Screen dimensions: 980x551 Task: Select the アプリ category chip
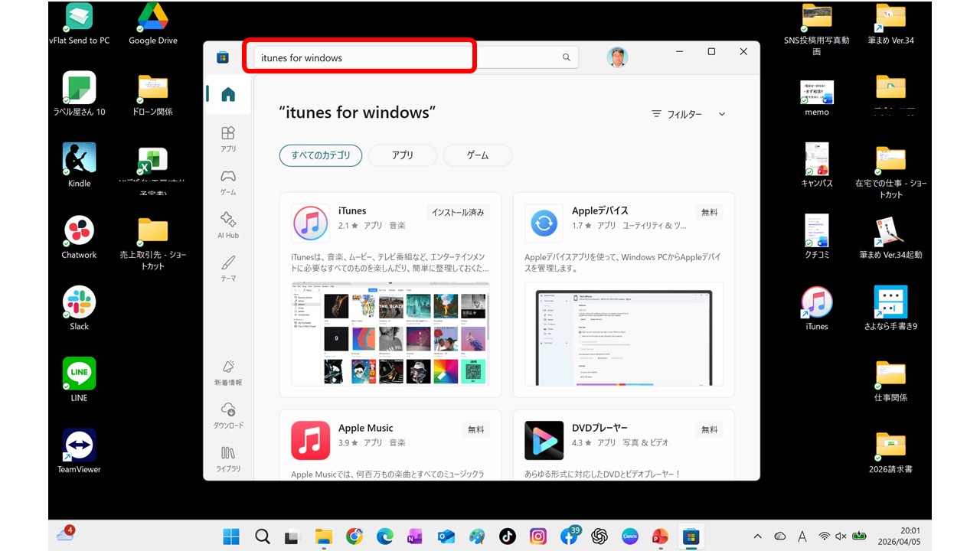402,155
